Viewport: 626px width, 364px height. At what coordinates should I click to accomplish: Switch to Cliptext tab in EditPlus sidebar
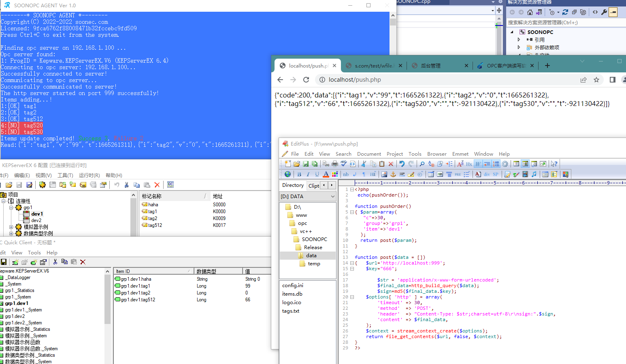[x=314, y=186]
